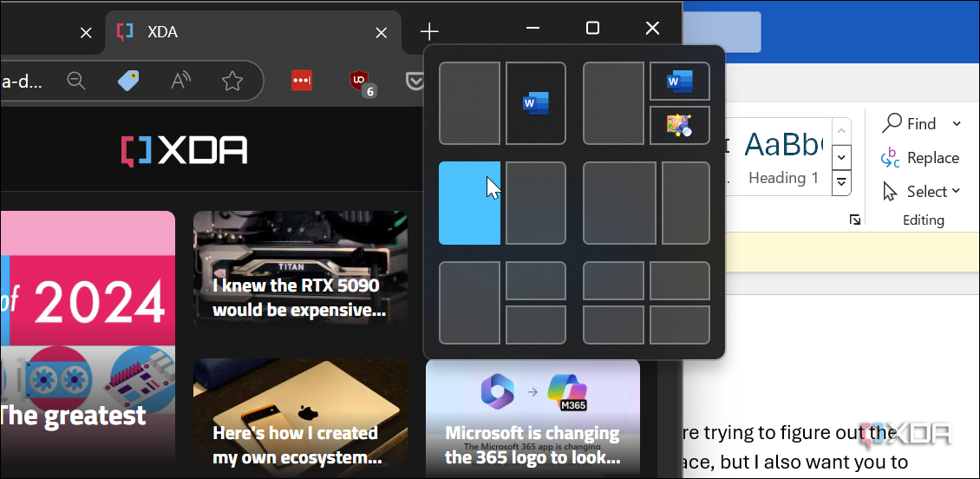Close the XDA tab
This screenshot has width=980, height=479.
[381, 32]
